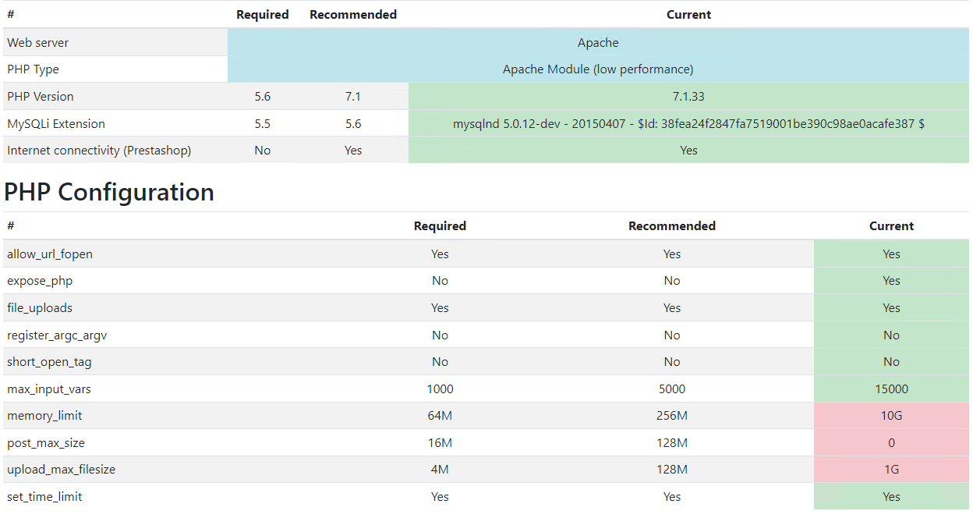The width and height of the screenshot is (980, 518).
Task: Select the file_uploads setting name
Action: [x=40, y=308]
